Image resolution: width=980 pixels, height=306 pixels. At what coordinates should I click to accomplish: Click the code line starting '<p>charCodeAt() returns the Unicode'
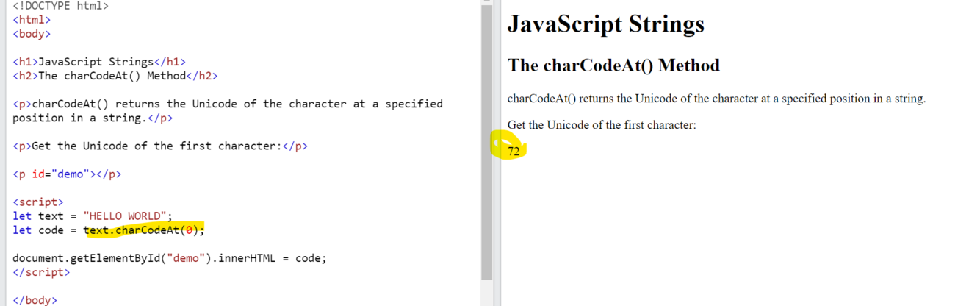tap(228, 104)
